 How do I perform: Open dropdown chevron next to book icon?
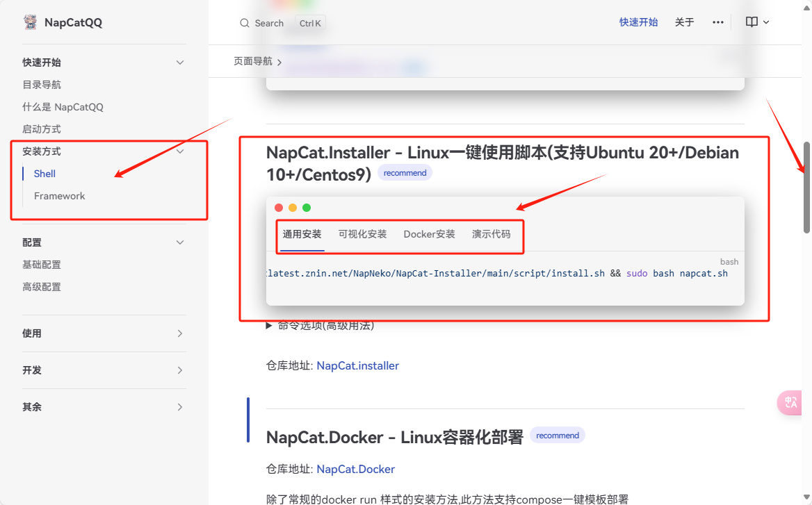click(x=766, y=22)
